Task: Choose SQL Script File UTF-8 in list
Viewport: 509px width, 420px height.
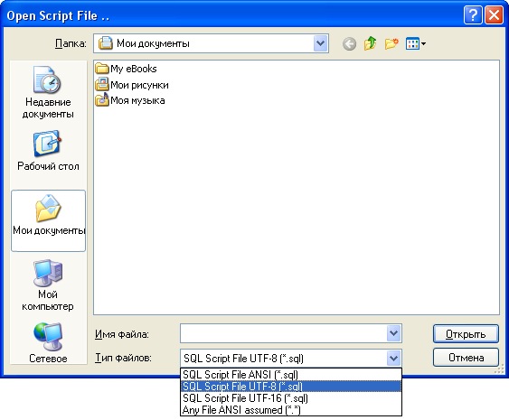Action: click(291, 387)
